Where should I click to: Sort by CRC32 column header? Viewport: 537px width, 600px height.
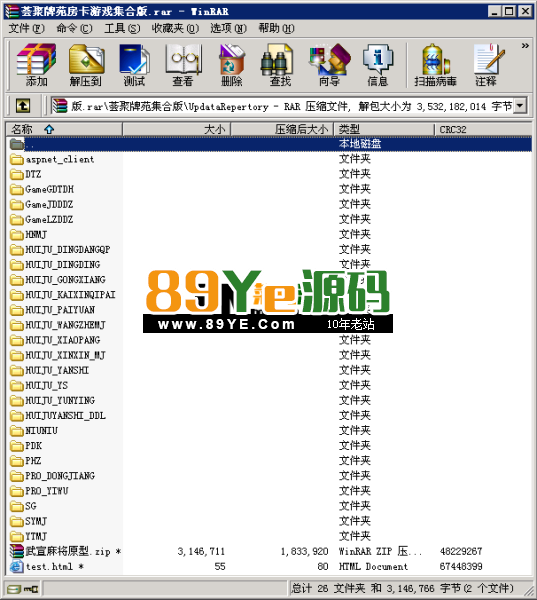tap(483, 129)
